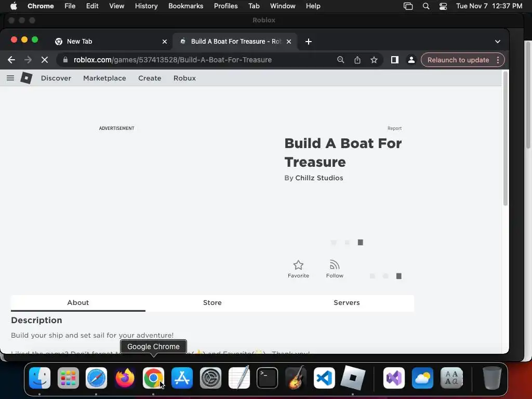Bookmark this page with the star icon
The height and width of the screenshot is (399, 532).
(x=374, y=60)
